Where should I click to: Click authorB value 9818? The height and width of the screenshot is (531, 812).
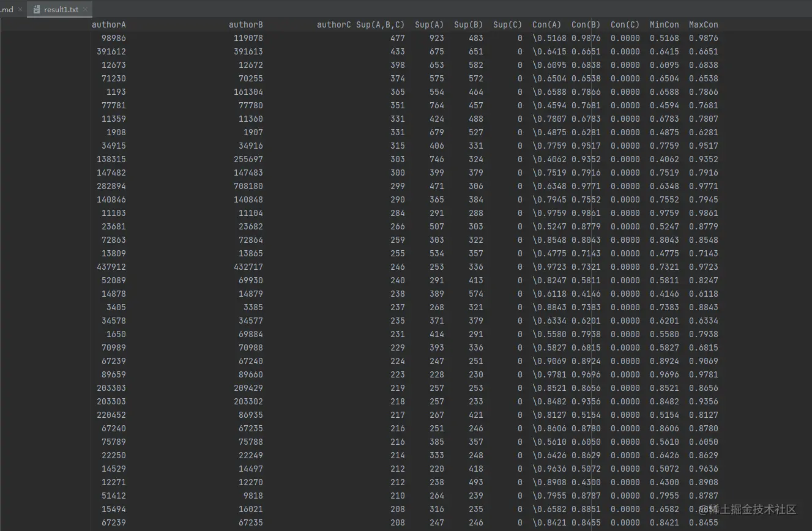point(253,496)
